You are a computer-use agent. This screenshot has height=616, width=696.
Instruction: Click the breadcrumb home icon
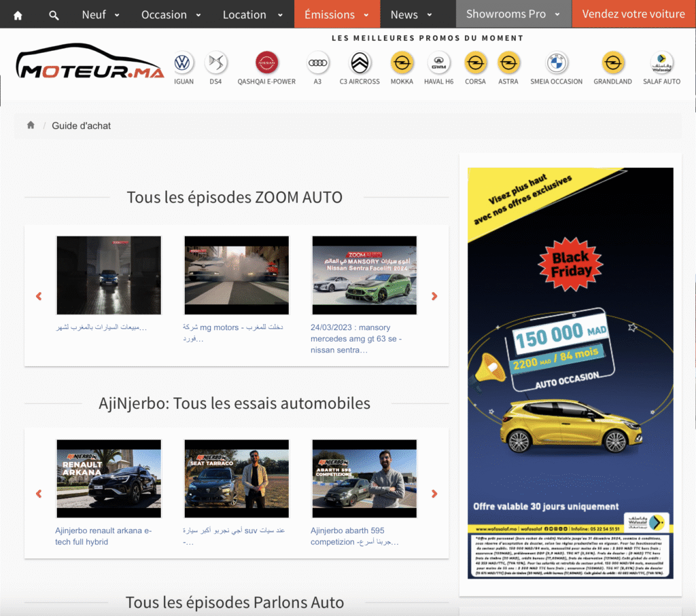tap(31, 125)
